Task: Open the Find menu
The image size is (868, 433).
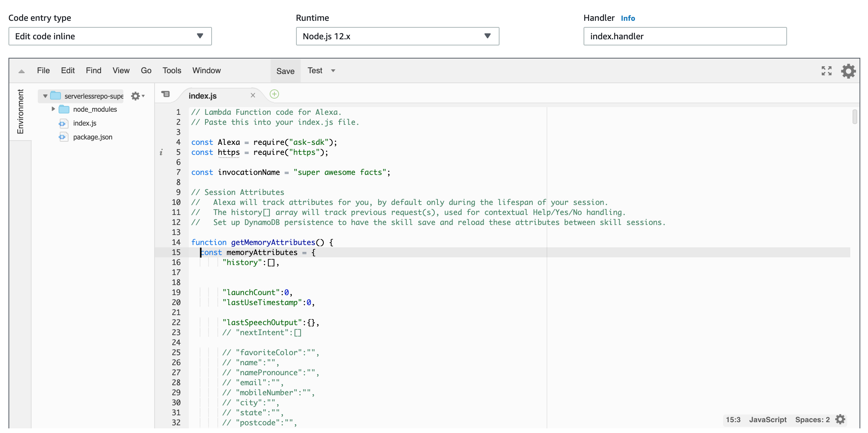Action: [93, 70]
